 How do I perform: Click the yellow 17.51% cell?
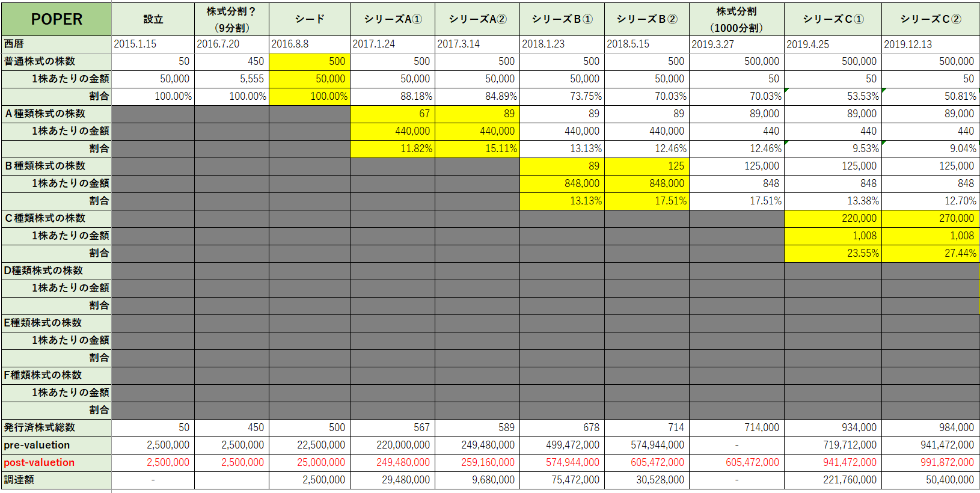tap(647, 201)
